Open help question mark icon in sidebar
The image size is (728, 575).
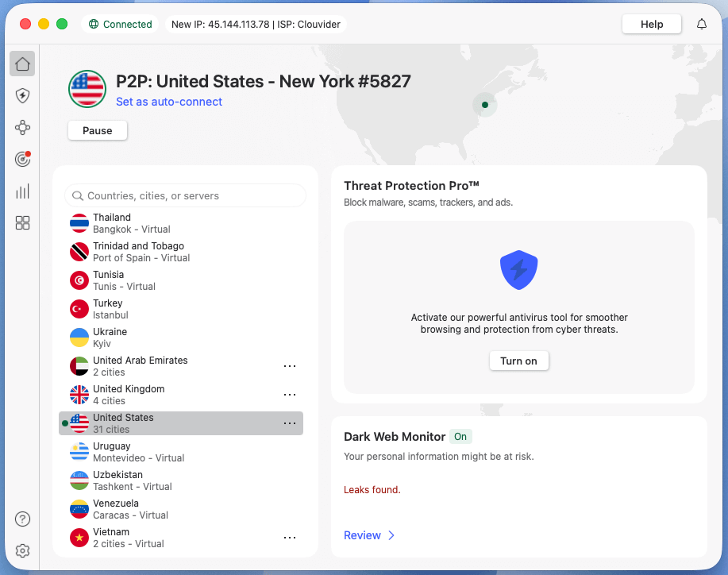click(22, 519)
